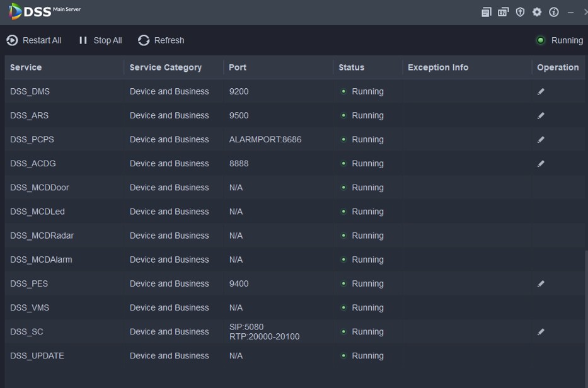Viewport: 588px width, 388px height.
Task: Restart all services
Action: [34, 40]
